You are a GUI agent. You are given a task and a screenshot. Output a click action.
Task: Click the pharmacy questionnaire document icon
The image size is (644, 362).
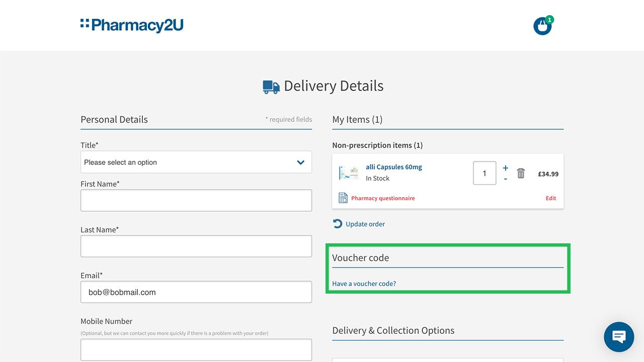343,198
